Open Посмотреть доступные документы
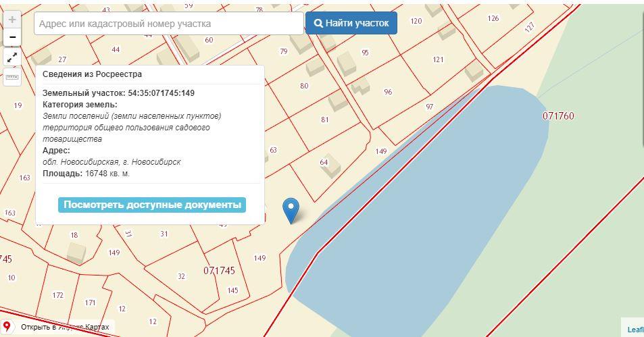644x337 pixels. (152, 205)
